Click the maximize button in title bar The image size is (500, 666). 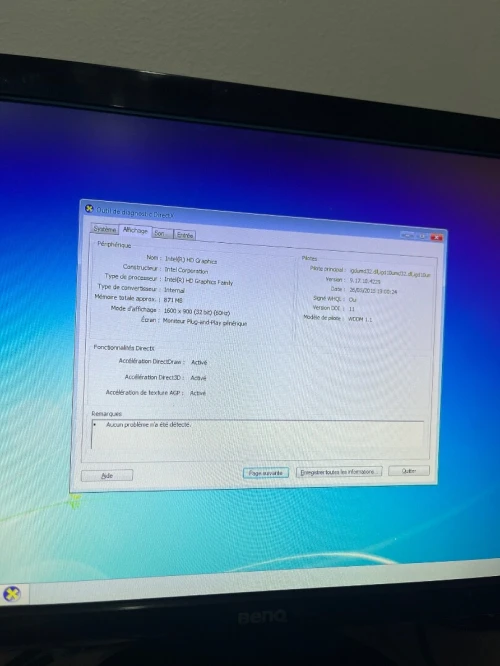[x=422, y=236]
